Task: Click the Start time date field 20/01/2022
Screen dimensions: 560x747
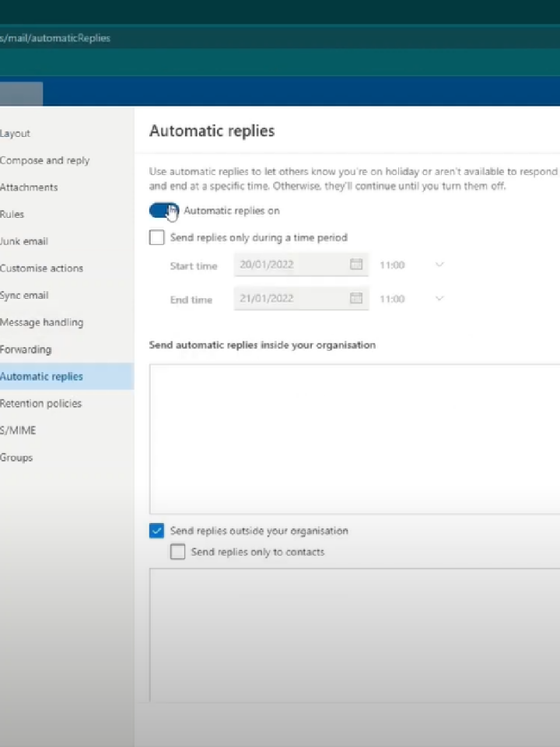Action: click(x=301, y=265)
